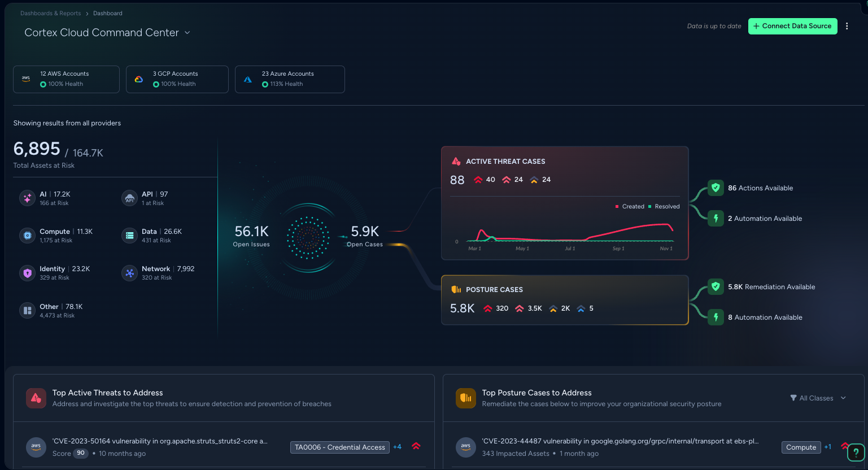Click AWS avatar on the CVE-2023-50164 row

(36, 447)
